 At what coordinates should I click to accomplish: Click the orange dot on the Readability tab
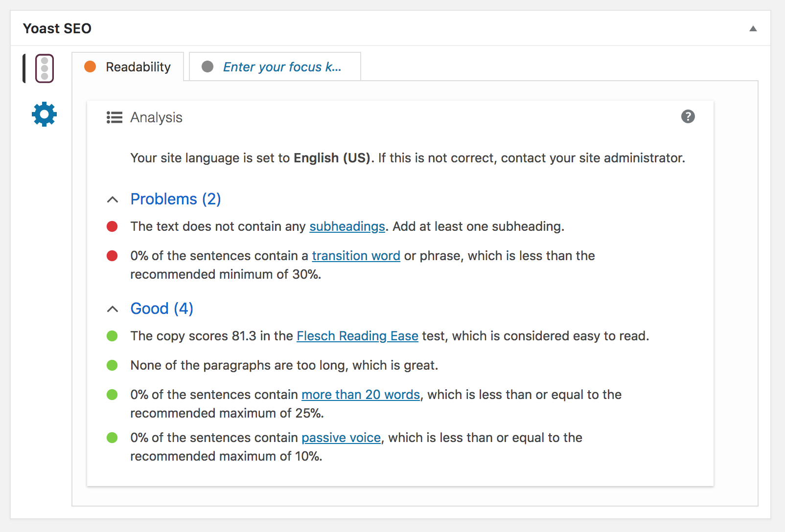[x=90, y=66]
